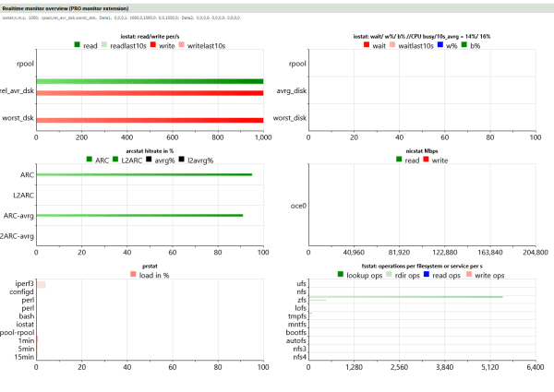Image resolution: width=554 pixels, height=392 pixels.
Task: Click the 'avrg_disk' axis label
Action: (x=292, y=90)
